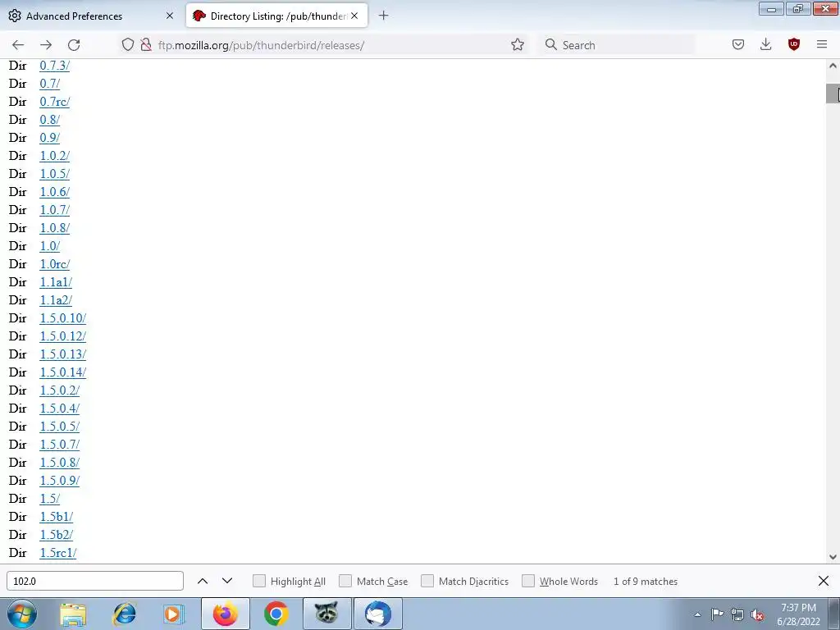Screen dimensions: 840x630
Task: Click the Show Desktop strip
Action: [834, 614]
